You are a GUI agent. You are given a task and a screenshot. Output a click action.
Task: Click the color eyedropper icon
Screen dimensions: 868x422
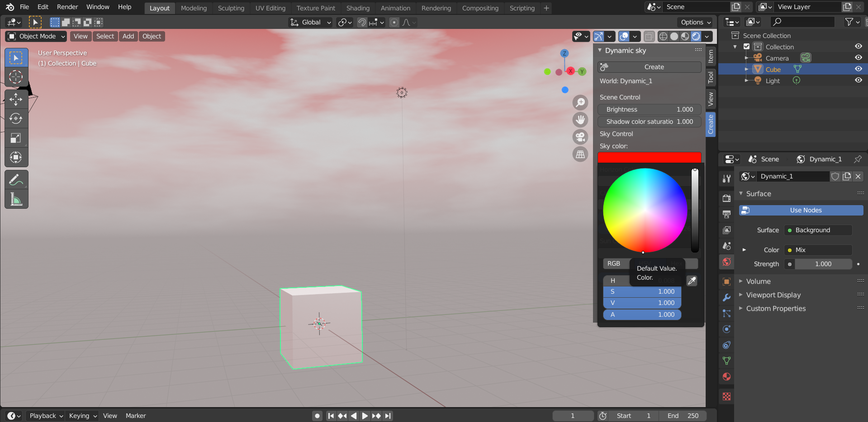pyautogui.click(x=692, y=281)
